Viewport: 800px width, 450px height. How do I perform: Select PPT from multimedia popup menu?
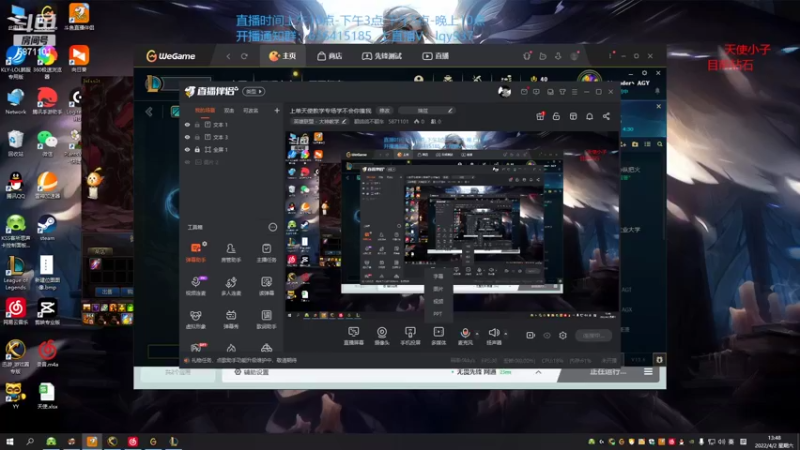click(x=438, y=314)
